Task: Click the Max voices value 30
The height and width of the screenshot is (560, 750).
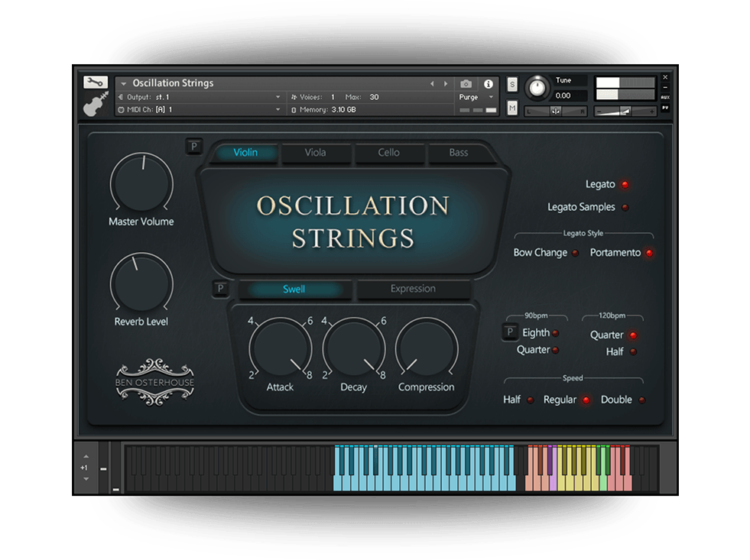Action: (374, 97)
